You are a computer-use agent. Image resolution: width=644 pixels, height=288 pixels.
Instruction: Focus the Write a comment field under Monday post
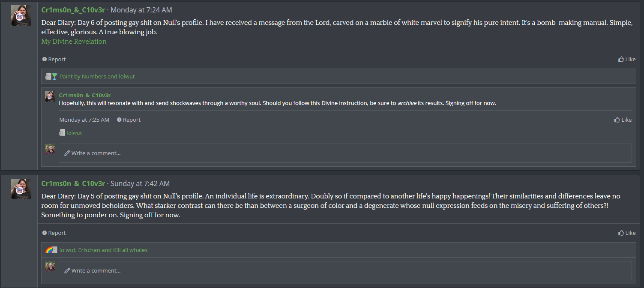(345, 153)
